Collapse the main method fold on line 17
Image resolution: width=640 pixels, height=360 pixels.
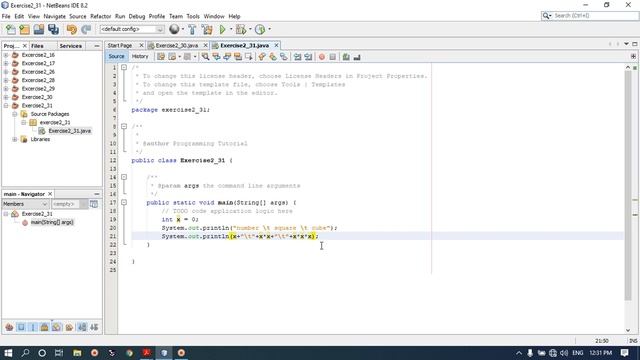coord(124,202)
